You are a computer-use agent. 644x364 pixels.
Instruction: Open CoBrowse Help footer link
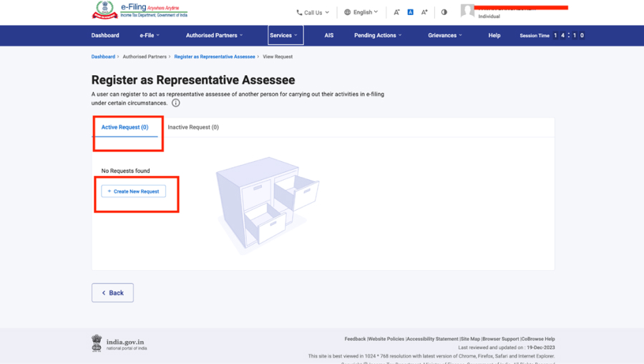[538, 339]
